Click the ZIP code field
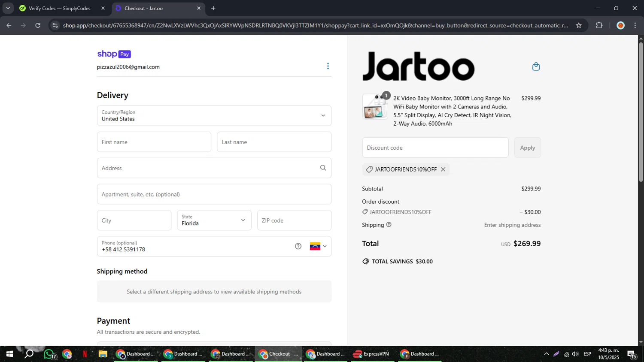The width and height of the screenshot is (644, 362). (x=294, y=220)
